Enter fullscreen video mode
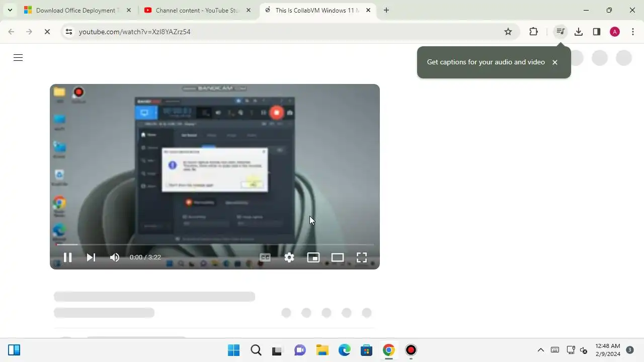644x362 pixels. 362,257
